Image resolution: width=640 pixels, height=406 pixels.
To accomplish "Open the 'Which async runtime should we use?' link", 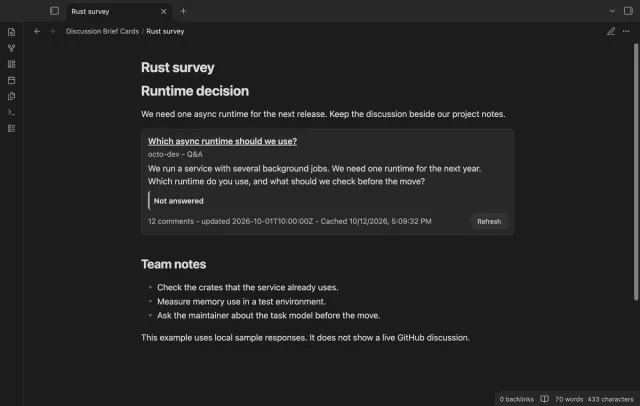I will coord(222,141).
